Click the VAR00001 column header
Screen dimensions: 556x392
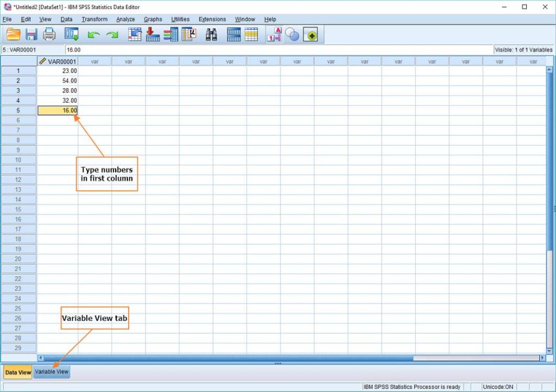(57, 61)
